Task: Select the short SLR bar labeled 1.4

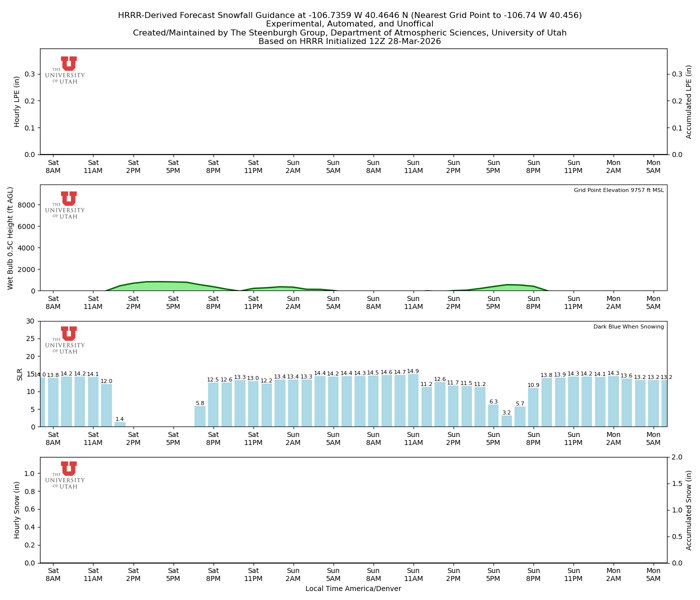Action: click(x=119, y=424)
